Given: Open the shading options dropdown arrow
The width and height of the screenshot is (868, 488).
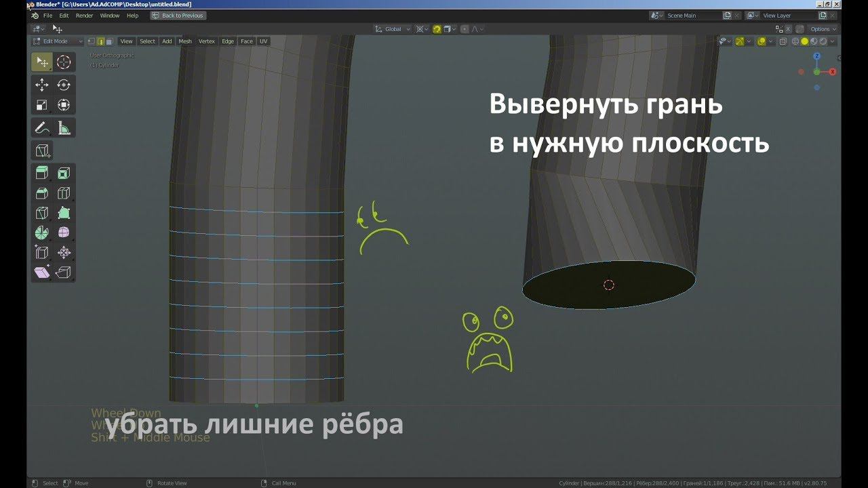Looking at the screenshot, I should (832, 41).
